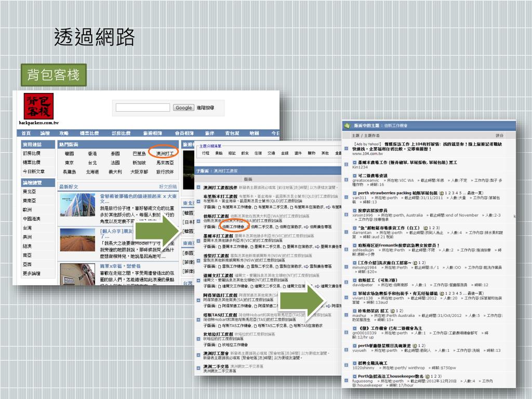532x399 pixels.
Task: Open 旅伴 in the blue navigation bar
Action: coord(210,133)
